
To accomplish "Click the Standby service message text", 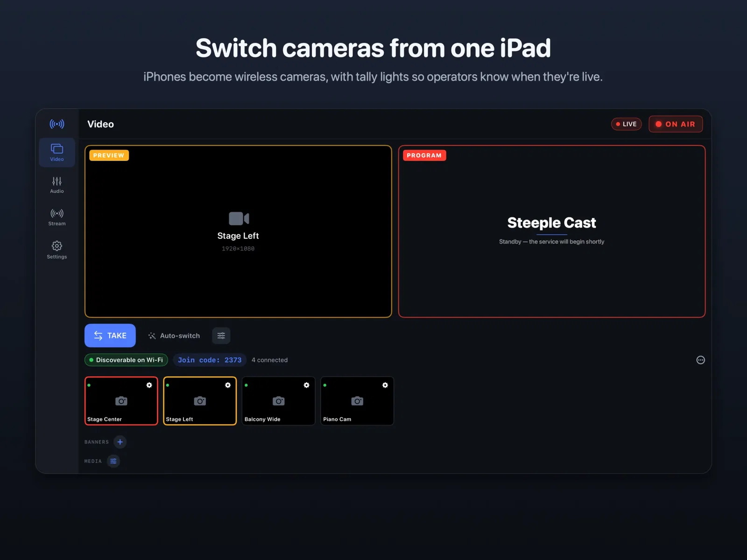I will 552,242.
